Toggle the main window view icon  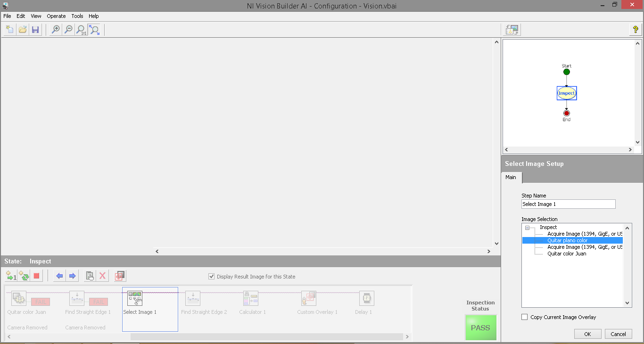pyautogui.click(x=512, y=30)
